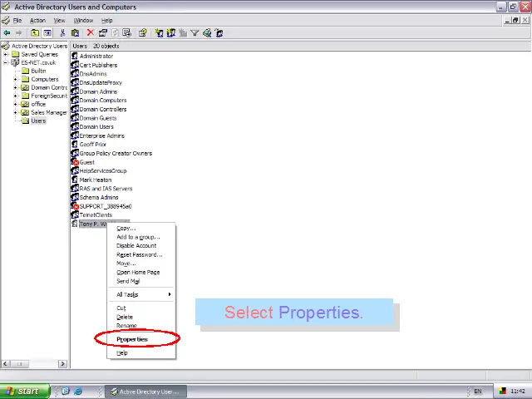532x399 pixels.
Task: Choose Reset Password... in context menu
Action: tap(141, 255)
